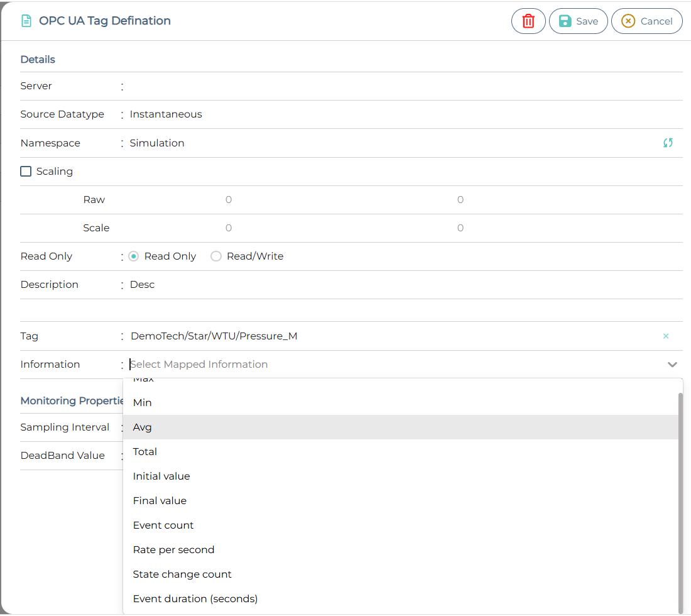691x616 pixels.
Task: Click the Save button
Action: pyautogui.click(x=578, y=21)
